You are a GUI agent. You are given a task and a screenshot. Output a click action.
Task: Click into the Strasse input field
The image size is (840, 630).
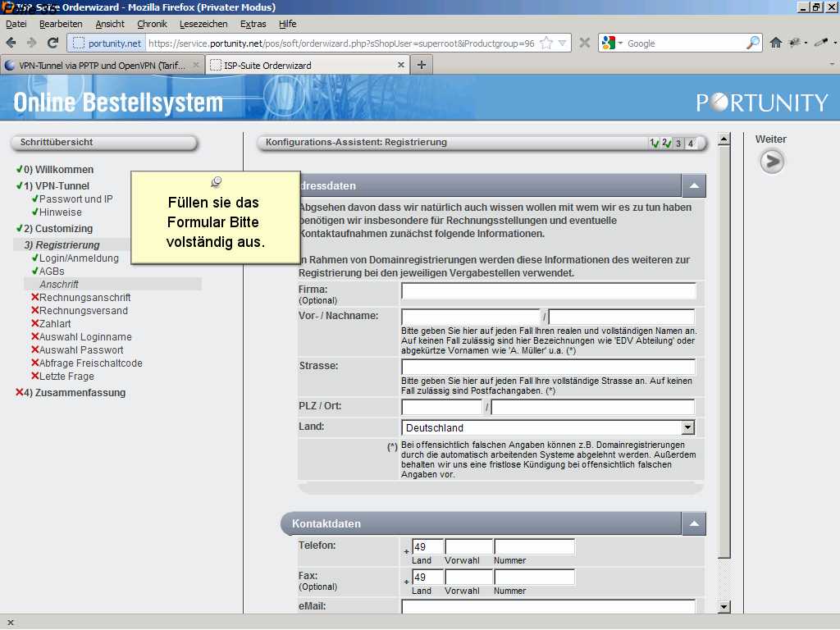click(x=548, y=367)
